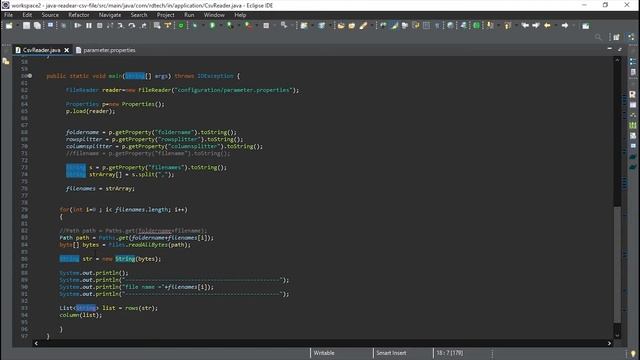The height and width of the screenshot is (360, 640).
Task: Click the New Java Package icon
Action: (x=304, y=26)
